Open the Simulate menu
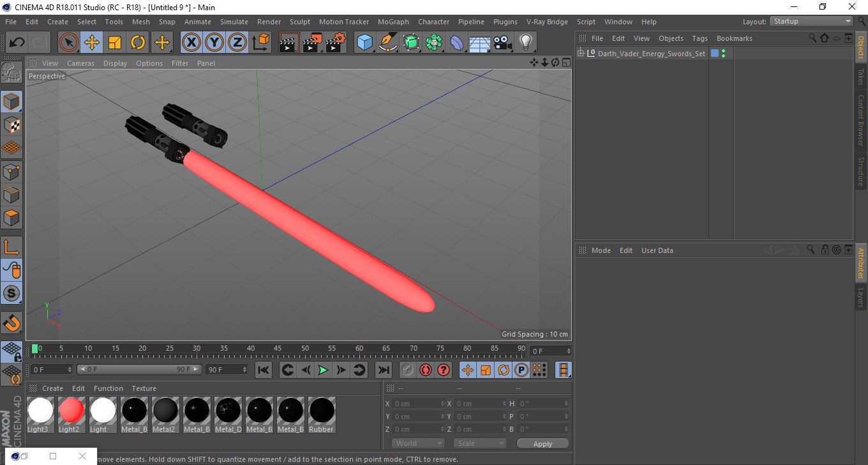The width and height of the screenshot is (868, 465). (234, 22)
